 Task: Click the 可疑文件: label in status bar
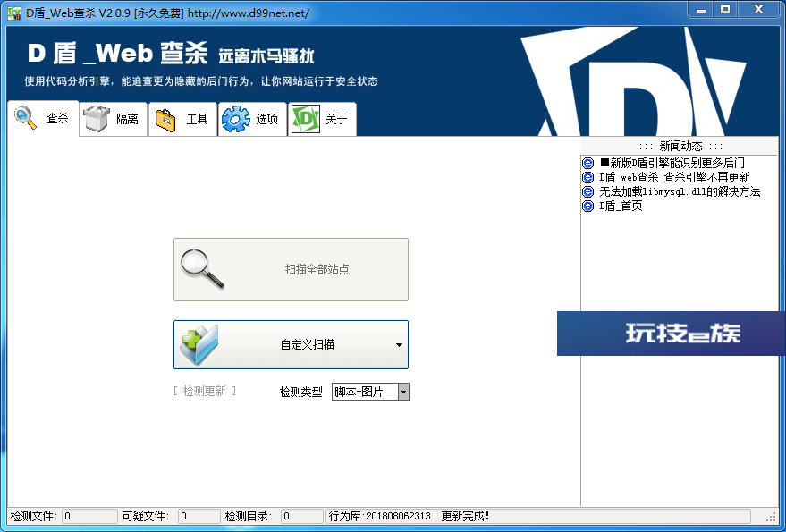(x=146, y=516)
